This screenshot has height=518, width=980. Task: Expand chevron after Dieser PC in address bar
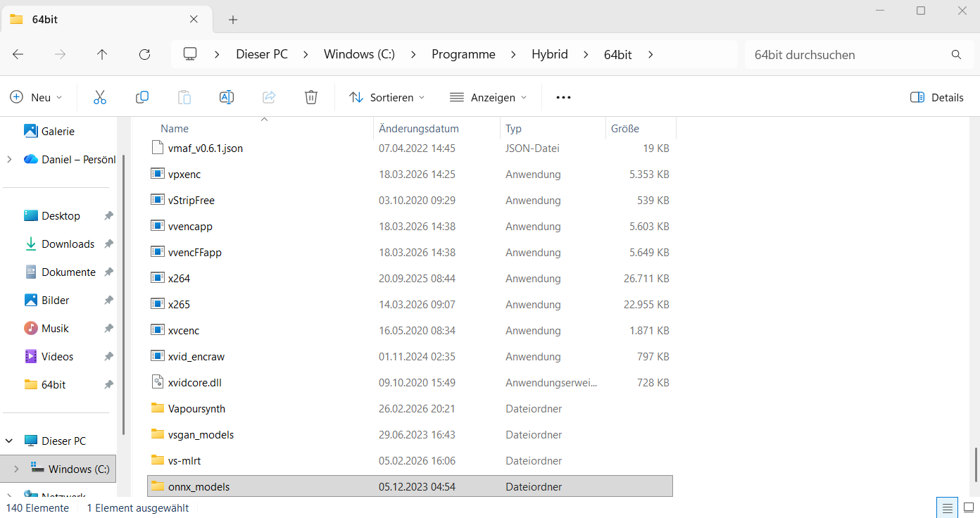pyautogui.click(x=306, y=54)
